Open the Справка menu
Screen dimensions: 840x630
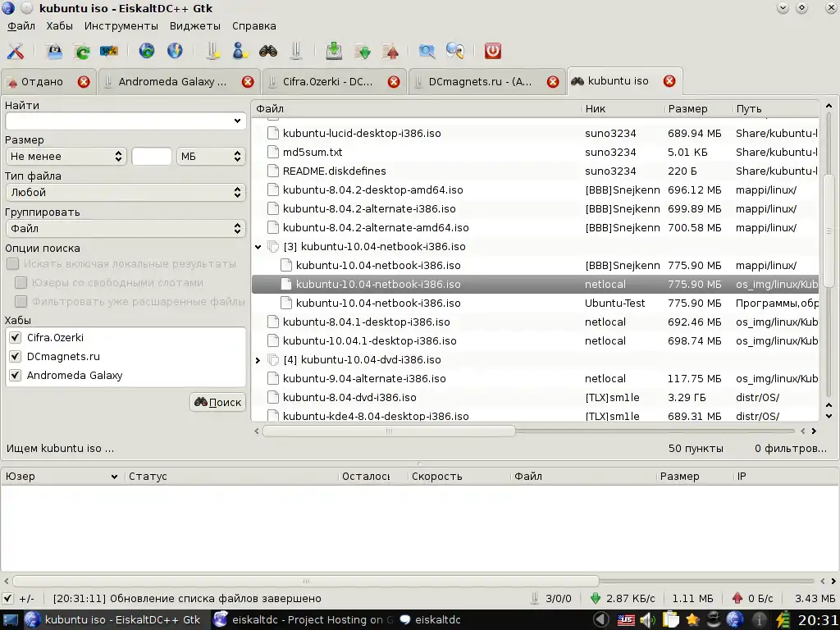tap(254, 25)
